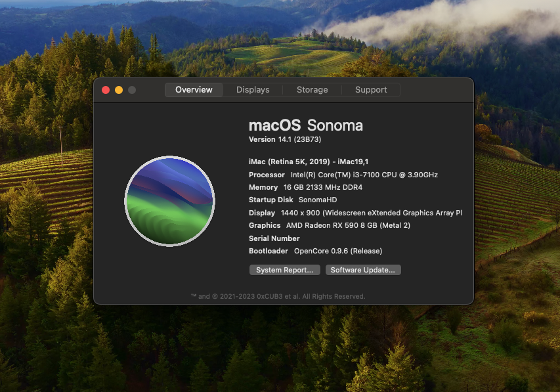Switch to the Displays tab
560x392 pixels.
point(253,90)
